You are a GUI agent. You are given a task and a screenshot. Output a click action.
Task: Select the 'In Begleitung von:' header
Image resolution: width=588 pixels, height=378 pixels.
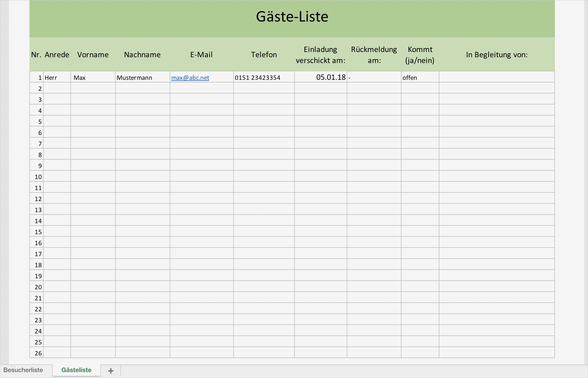(497, 55)
